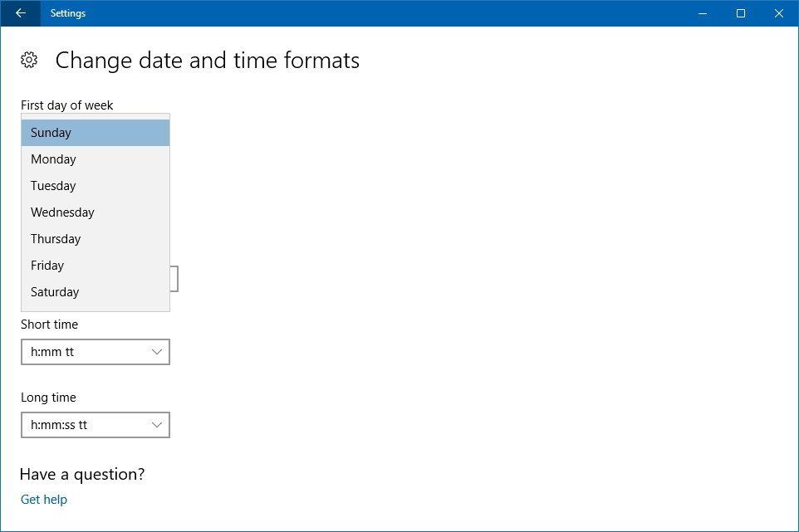Image resolution: width=799 pixels, height=532 pixels.
Task: Click the 'Have a question?' heading
Action: point(81,474)
